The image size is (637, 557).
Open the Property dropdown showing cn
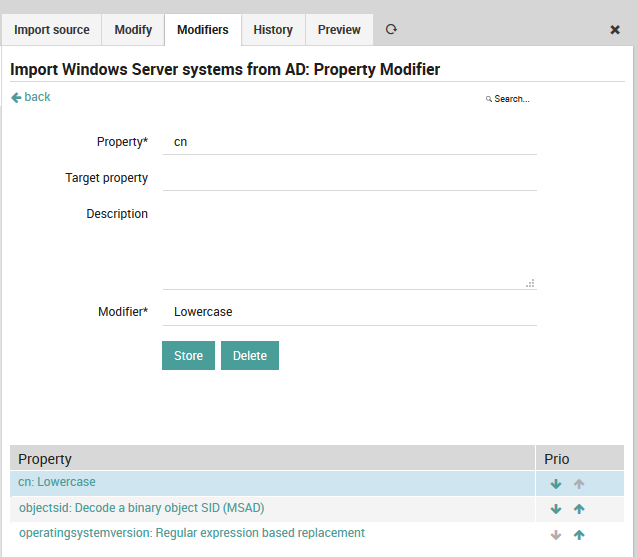349,142
